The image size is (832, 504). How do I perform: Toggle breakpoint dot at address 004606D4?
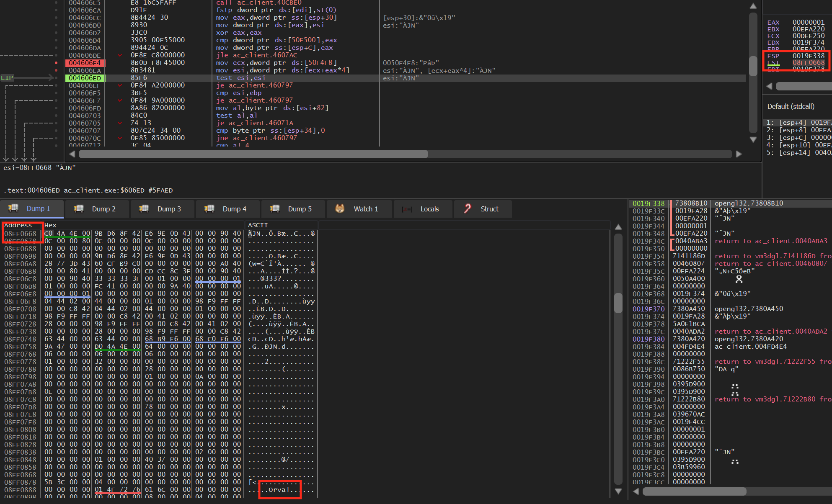pyautogui.click(x=56, y=40)
